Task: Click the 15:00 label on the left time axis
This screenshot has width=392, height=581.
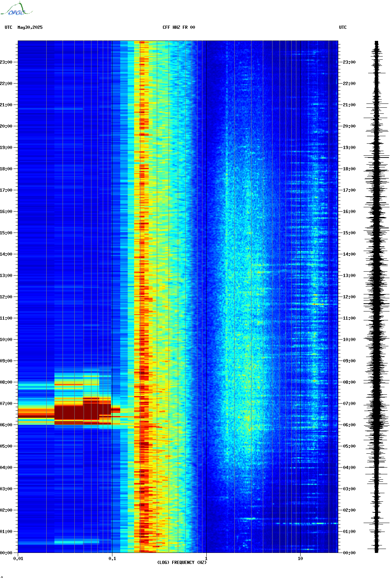Action: (6, 233)
